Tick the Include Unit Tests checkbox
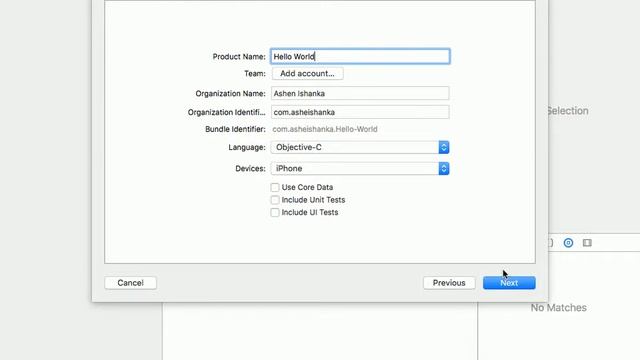 [x=275, y=200]
